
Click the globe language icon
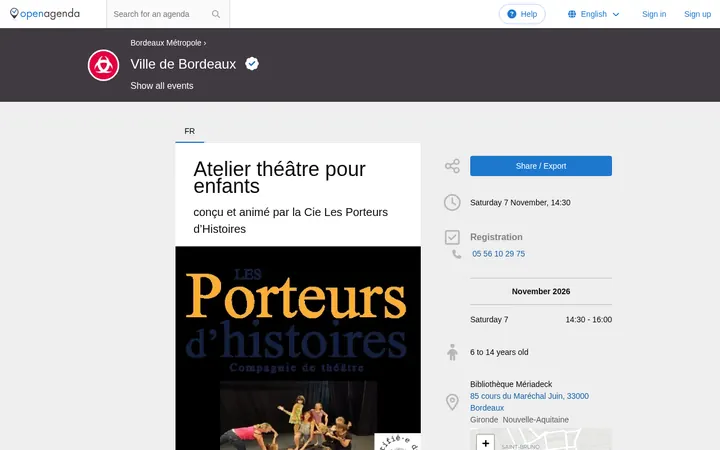572,14
